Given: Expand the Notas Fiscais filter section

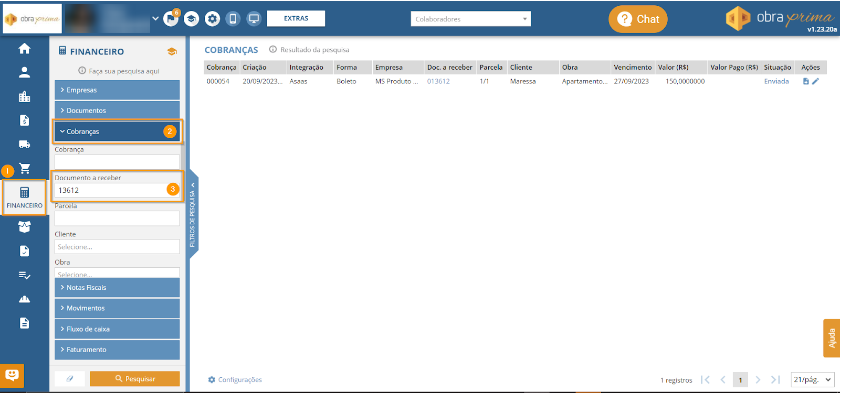Looking at the screenshot, I should [x=117, y=287].
